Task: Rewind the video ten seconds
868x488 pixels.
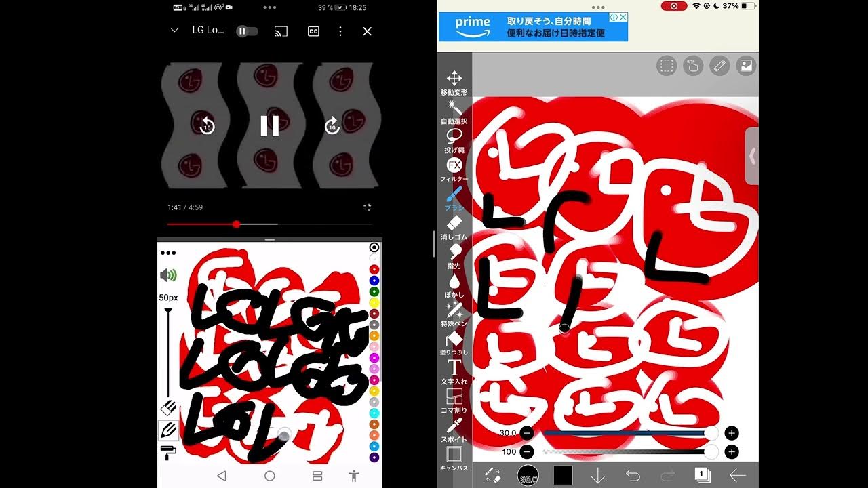Action: (208, 125)
